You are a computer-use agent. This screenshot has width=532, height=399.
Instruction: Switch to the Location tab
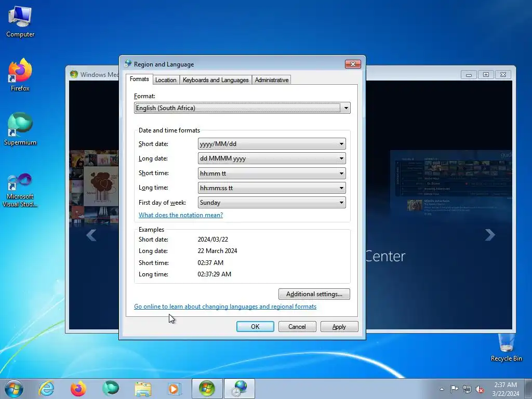pos(166,80)
